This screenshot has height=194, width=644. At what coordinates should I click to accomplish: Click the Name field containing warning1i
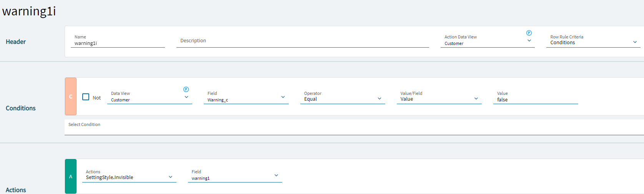[x=118, y=43]
